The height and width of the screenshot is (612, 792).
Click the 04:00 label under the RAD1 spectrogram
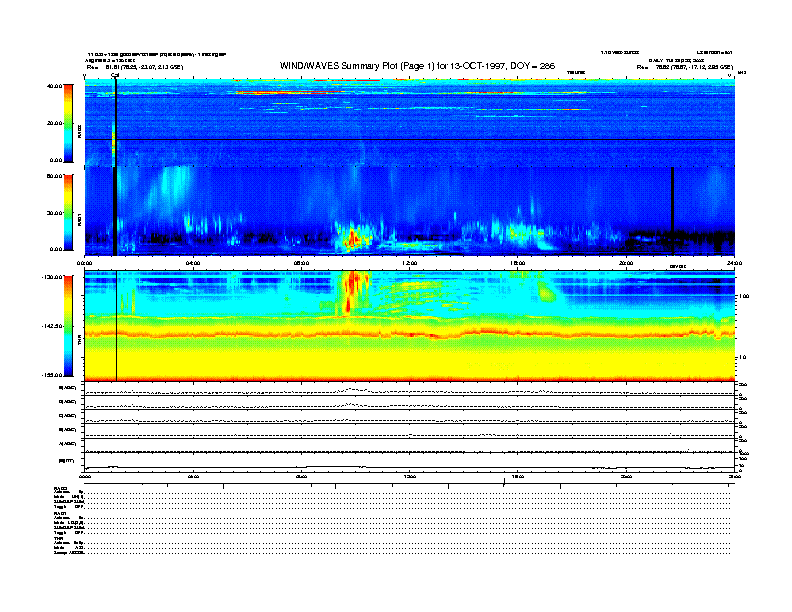[x=193, y=263]
